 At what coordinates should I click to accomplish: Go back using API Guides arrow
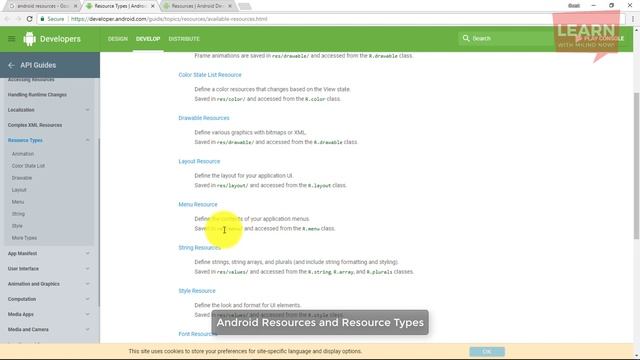[11, 65]
